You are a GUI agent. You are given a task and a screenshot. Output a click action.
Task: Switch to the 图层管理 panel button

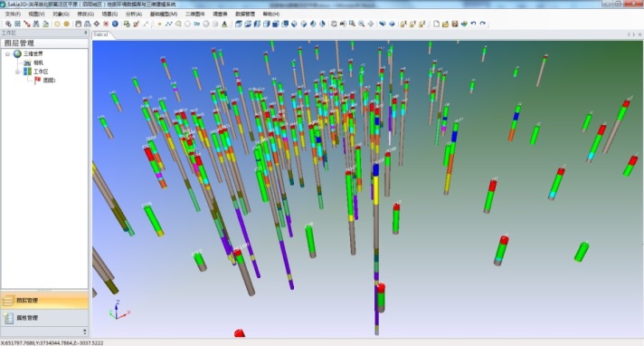click(44, 301)
